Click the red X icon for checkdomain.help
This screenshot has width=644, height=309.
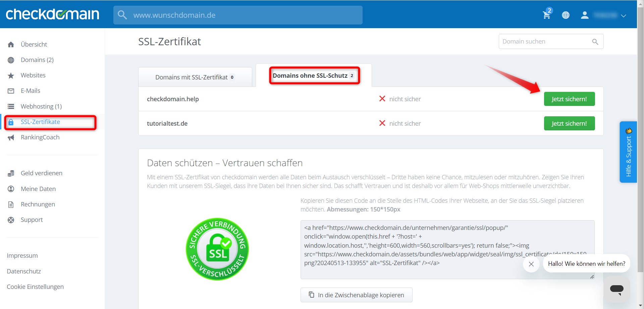382,99
